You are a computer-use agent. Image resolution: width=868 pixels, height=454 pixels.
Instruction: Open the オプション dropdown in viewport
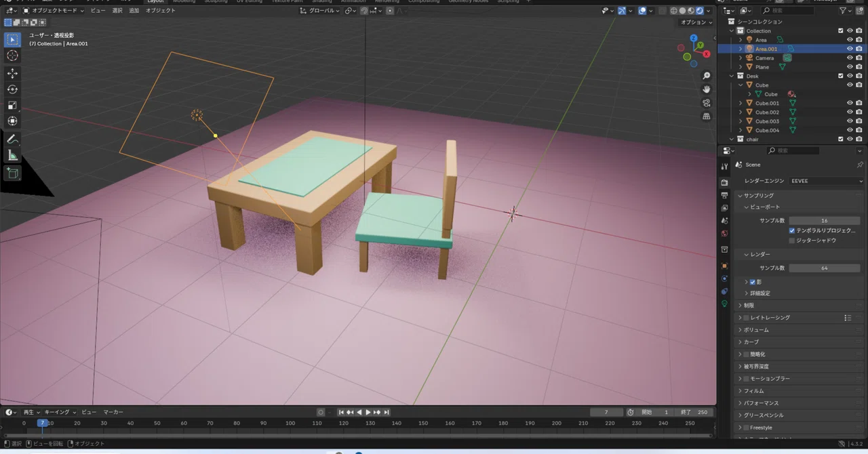(x=696, y=22)
